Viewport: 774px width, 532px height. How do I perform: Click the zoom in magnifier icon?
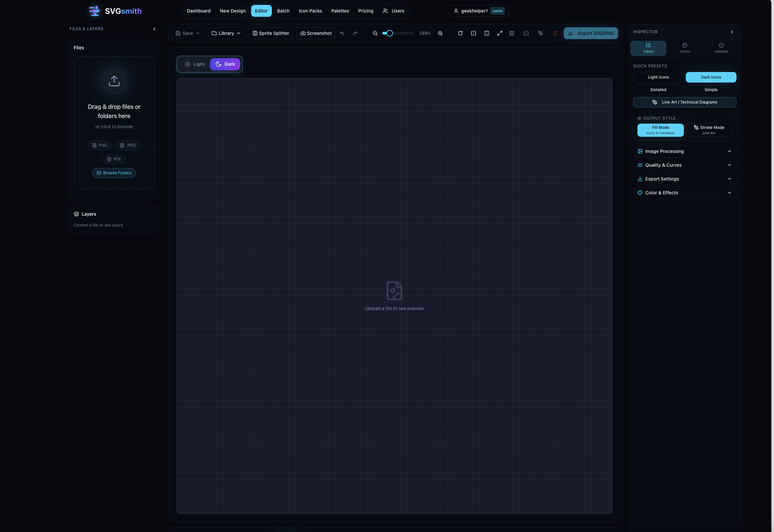click(440, 33)
